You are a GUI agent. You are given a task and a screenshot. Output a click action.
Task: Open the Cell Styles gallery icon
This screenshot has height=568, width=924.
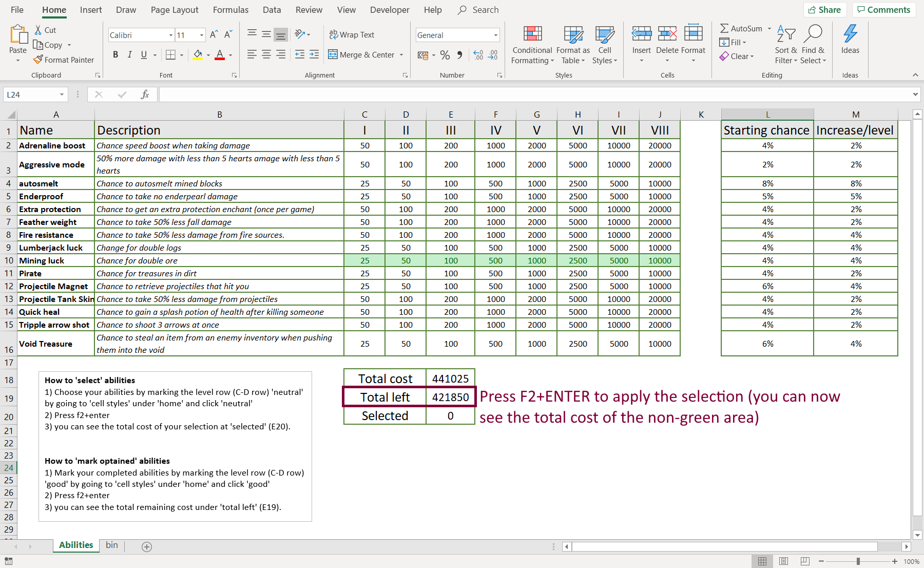pos(605,34)
